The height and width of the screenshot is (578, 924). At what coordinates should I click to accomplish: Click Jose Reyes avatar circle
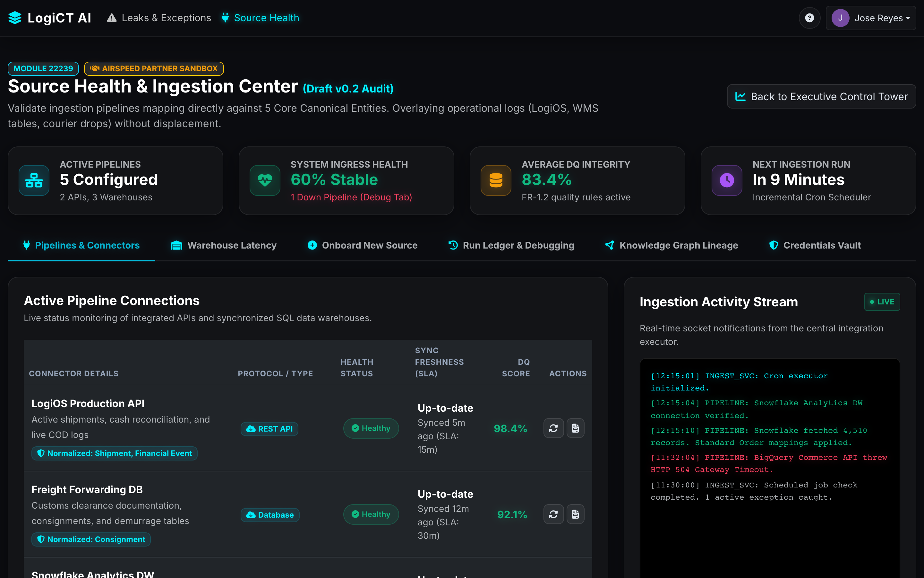point(840,18)
